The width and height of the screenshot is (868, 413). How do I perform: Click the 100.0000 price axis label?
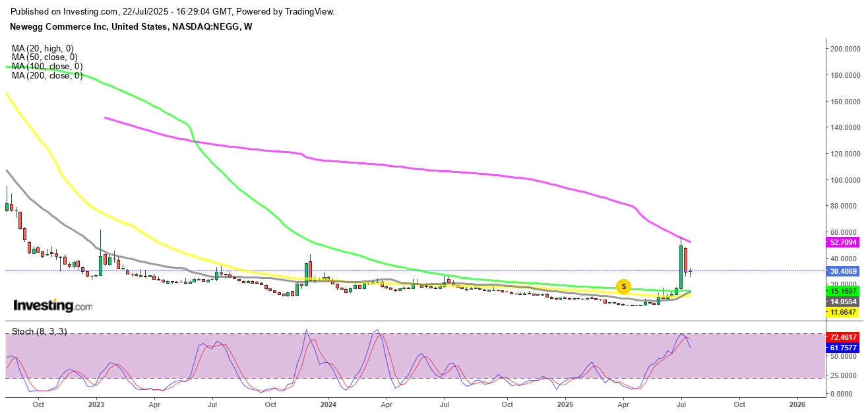pos(846,179)
